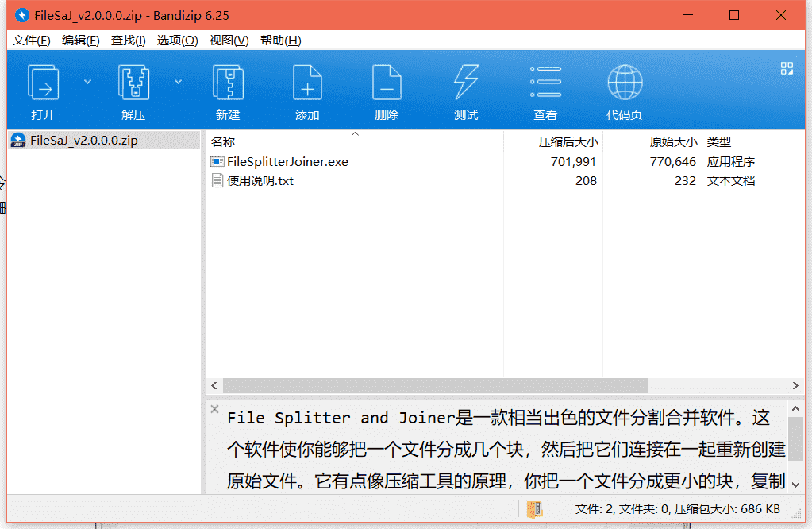Click the zip icon beside FileSaJ_v2.0.0.0.zip in tree
Screen dimensions: 812x529
coord(18,141)
